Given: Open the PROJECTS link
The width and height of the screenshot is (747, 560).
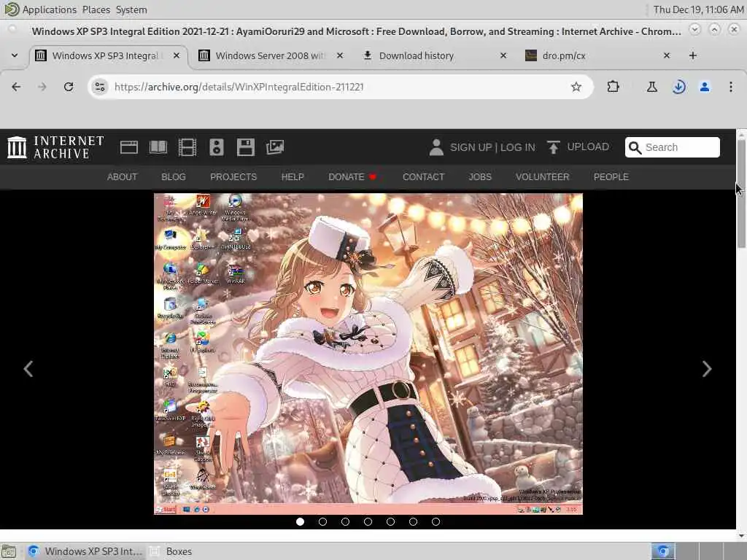Looking at the screenshot, I should [233, 176].
